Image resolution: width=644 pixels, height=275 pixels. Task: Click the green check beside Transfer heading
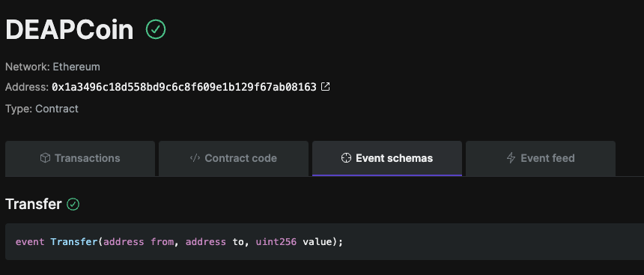tap(73, 204)
